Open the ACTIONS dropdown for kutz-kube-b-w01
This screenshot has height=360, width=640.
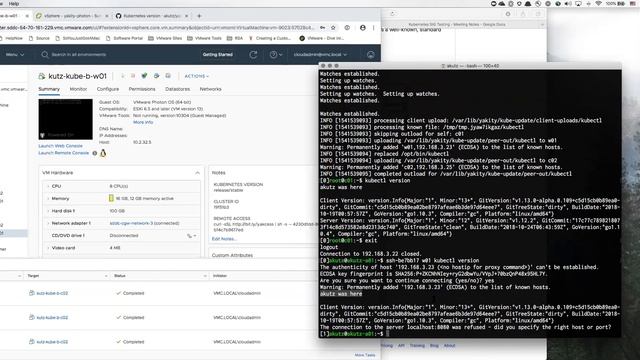(197, 76)
